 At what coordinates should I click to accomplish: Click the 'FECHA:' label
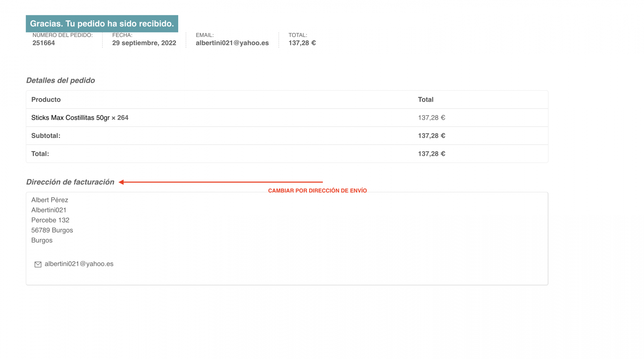click(x=122, y=35)
